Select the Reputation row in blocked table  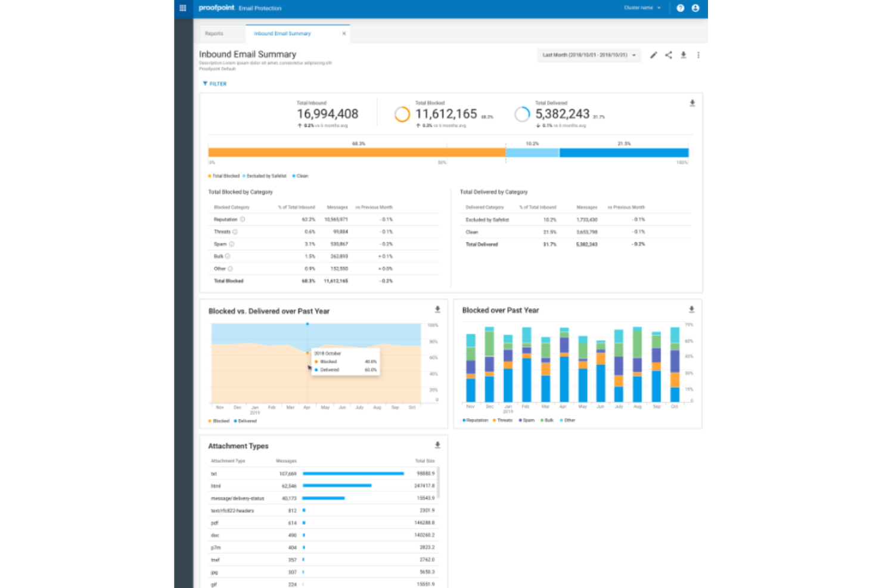324,219
